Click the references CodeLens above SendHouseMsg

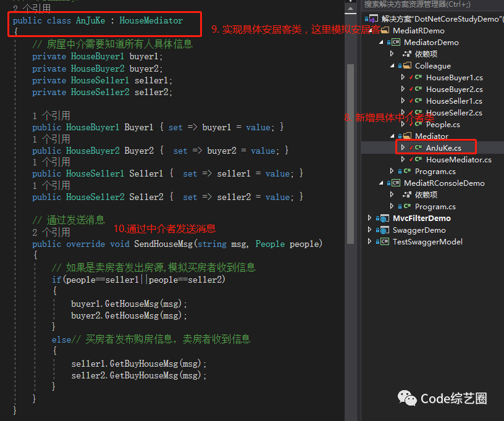coord(51,232)
